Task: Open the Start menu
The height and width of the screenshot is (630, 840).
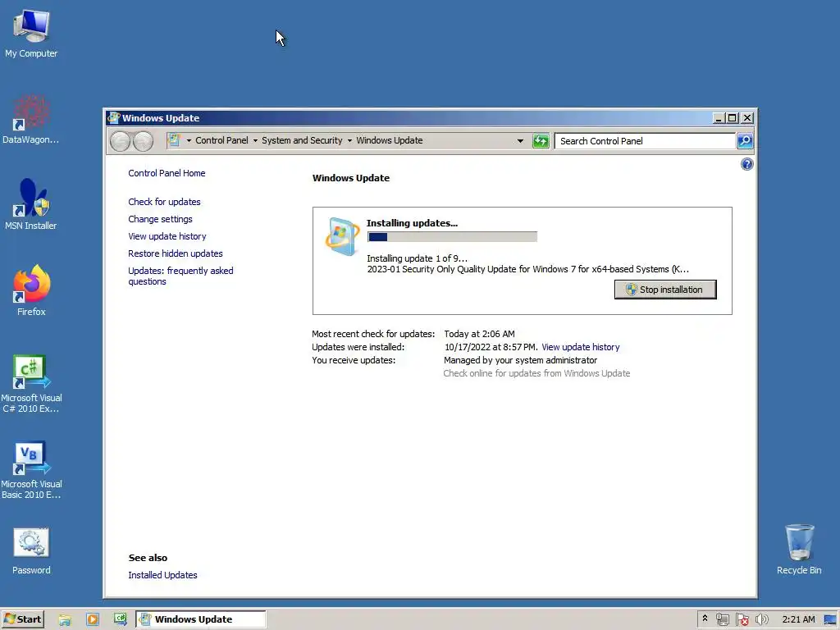Action: pos(22,619)
